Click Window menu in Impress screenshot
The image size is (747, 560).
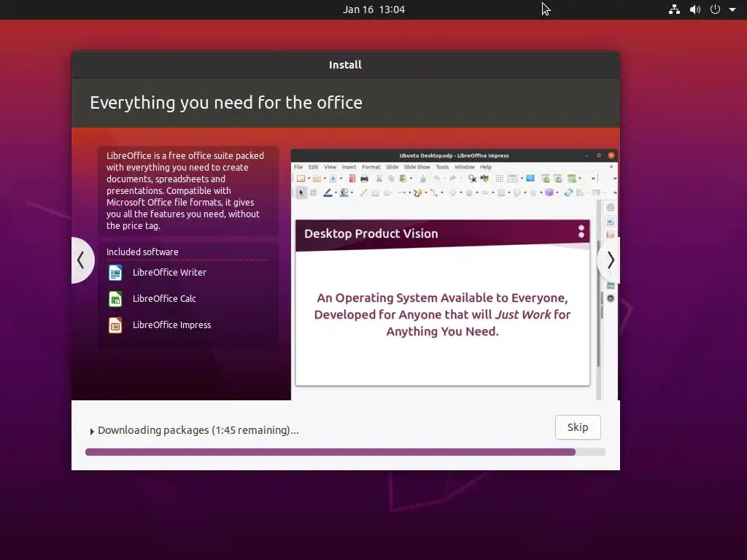coord(465,167)
